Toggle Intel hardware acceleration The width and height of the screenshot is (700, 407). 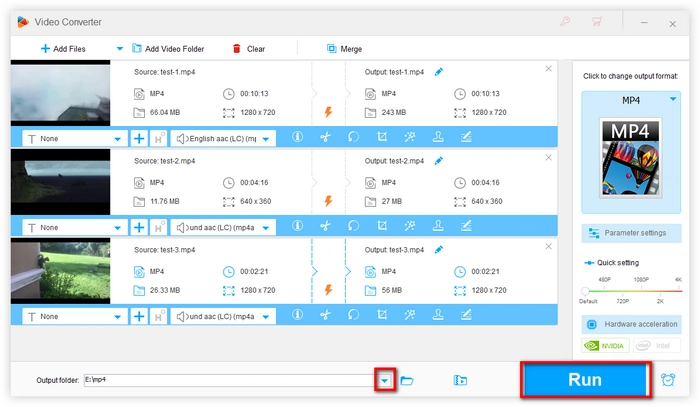pyautogui.click(x=656, y=345)
